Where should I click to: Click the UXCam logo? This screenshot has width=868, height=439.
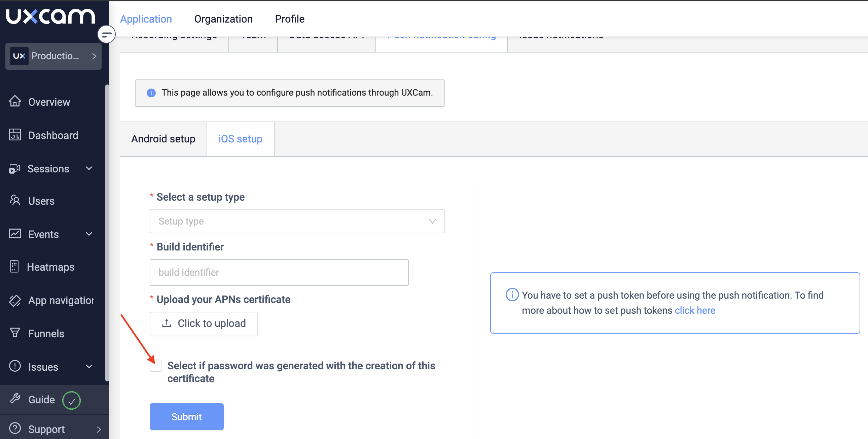tap(50, 16)
